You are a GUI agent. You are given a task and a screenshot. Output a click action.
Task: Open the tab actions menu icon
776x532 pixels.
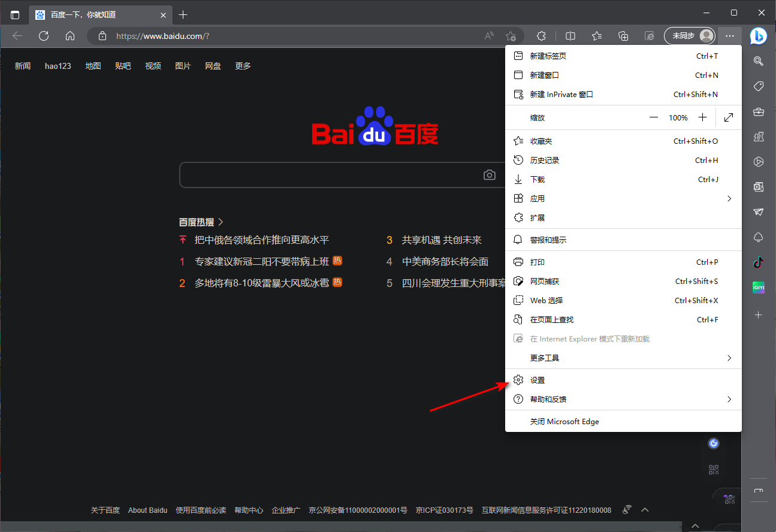point(15,14)
